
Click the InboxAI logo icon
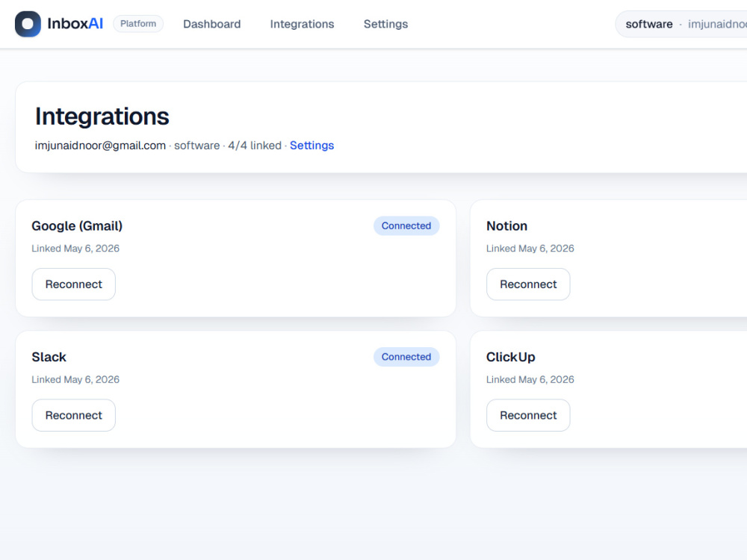tap(28, 24)
